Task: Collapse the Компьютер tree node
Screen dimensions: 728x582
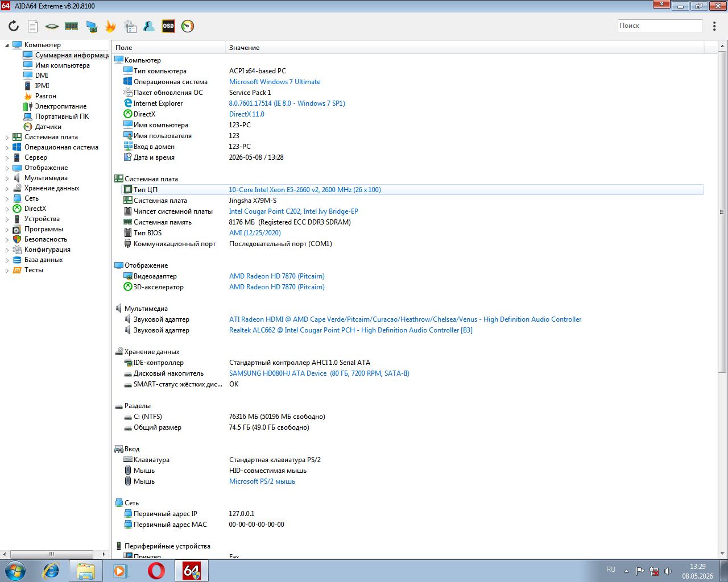Action: tap(7, 45)
